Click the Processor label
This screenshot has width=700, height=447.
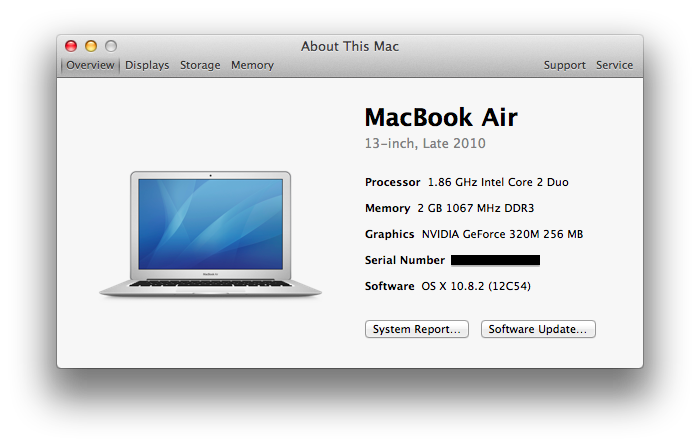click(x=392, y=182)
